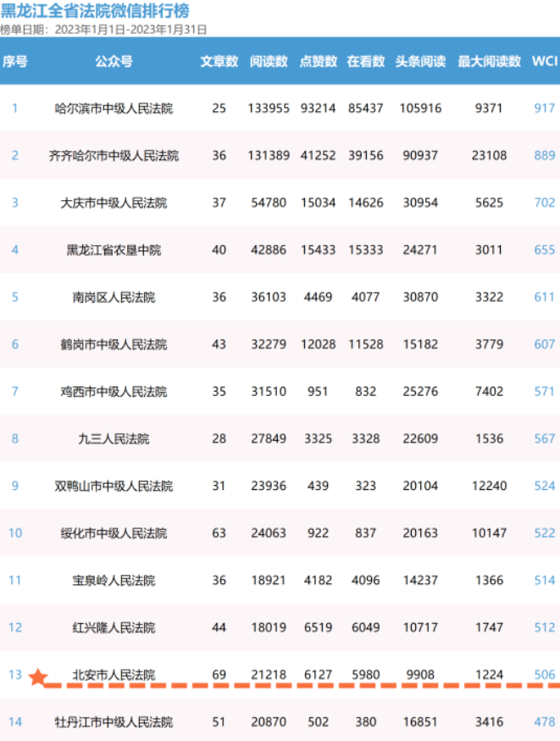Click reading count 133955
Screen dimensions: 560x741
pos(269,109)
